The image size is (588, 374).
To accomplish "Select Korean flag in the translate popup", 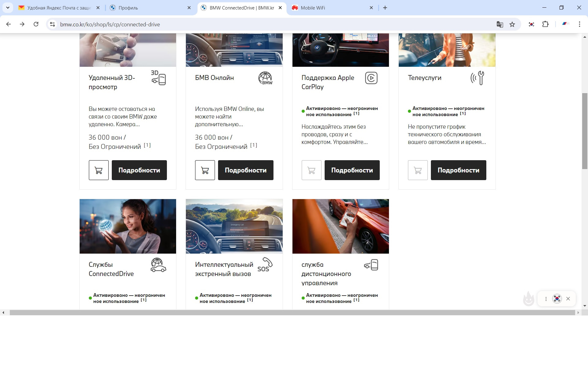I will (x=557, y=299).
